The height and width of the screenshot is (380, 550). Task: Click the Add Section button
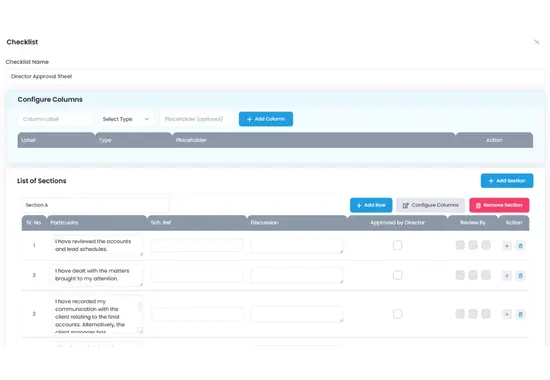[x=507, y=181]
